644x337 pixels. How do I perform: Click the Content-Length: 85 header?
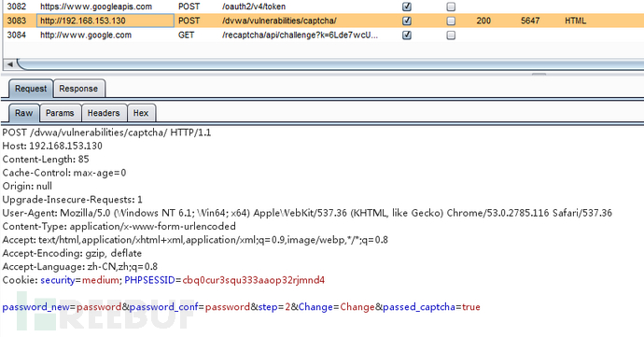pos(46,160)
